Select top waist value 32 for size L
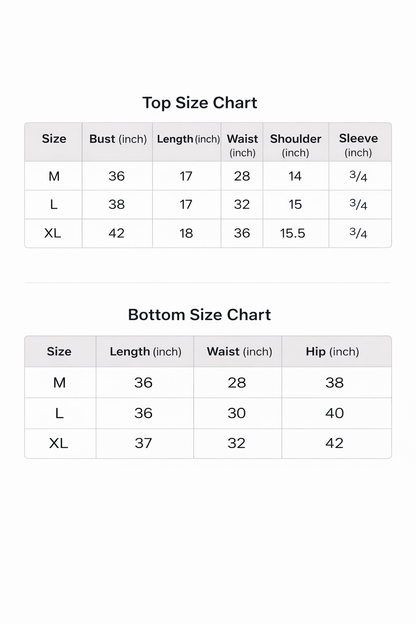The image size is (416, 624). [x=242, y=204]
